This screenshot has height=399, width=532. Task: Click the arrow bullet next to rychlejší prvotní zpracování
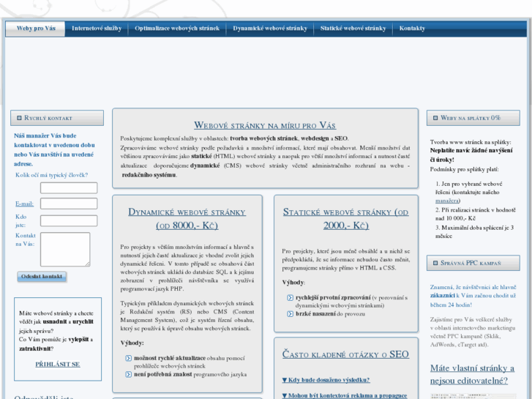point(290,298)
